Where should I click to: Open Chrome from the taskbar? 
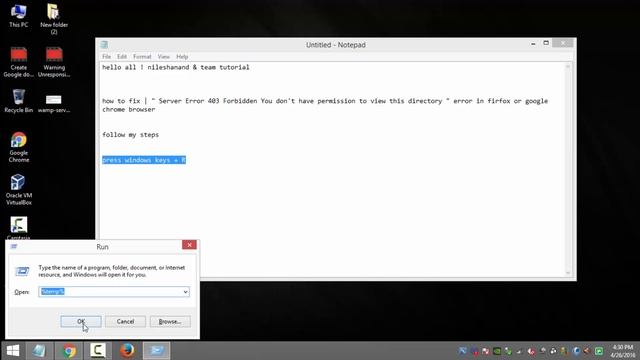click(x=69, y=351)
